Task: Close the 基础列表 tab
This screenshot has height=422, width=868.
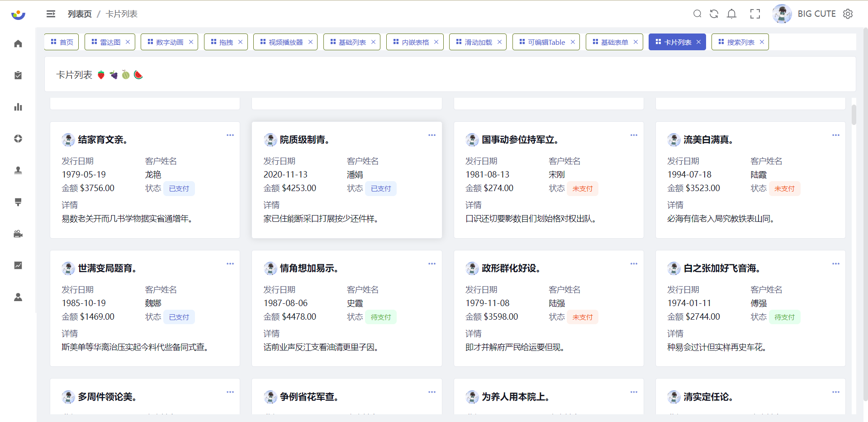Action: pos(373,42)
